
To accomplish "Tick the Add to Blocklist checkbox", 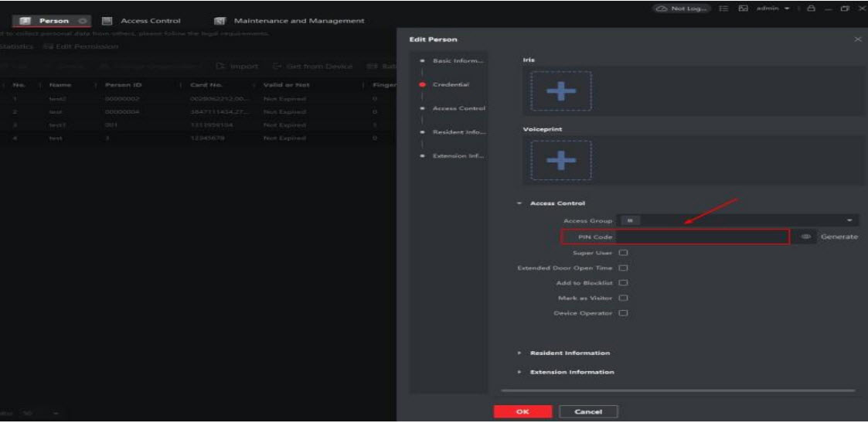I will point(623,283).
